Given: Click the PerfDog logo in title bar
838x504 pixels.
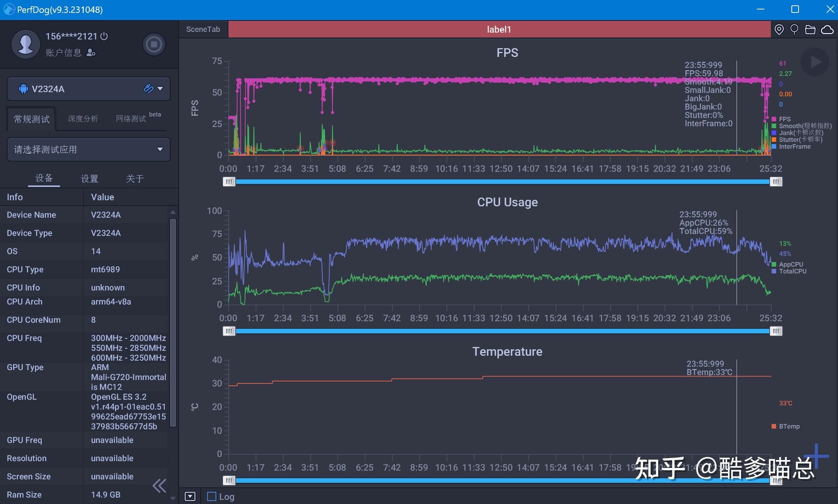Looking at the screenshot, I should 9,9.
